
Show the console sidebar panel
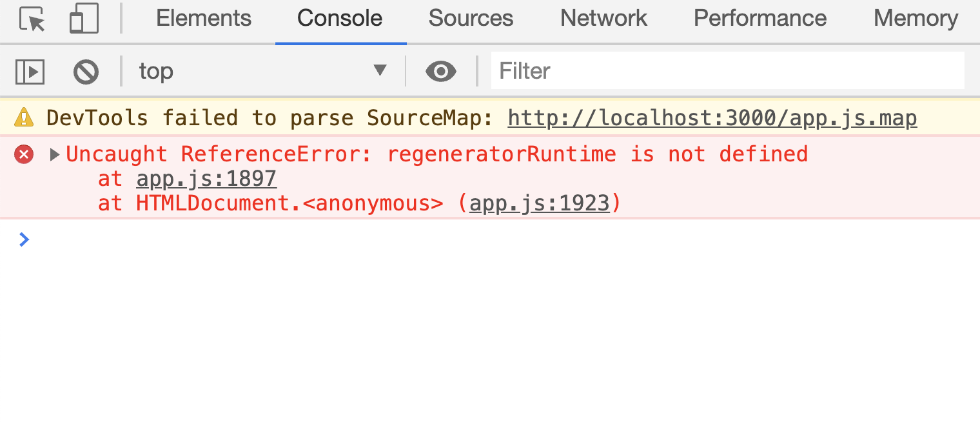tap(30, 72)
